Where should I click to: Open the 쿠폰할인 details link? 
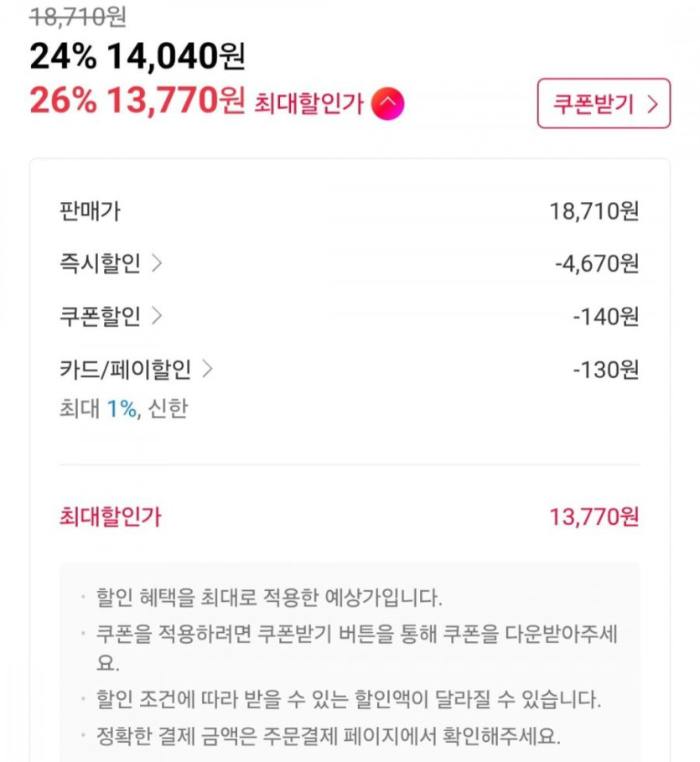pos(101,316)
